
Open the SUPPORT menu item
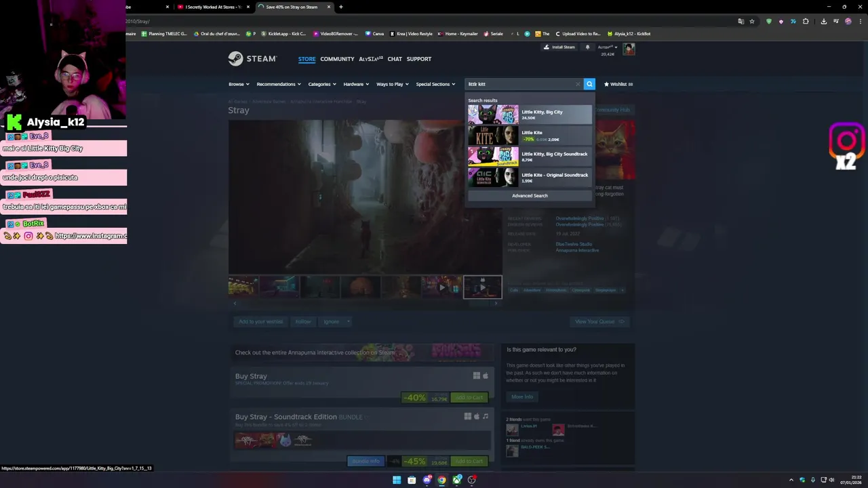tap(418, 59)
